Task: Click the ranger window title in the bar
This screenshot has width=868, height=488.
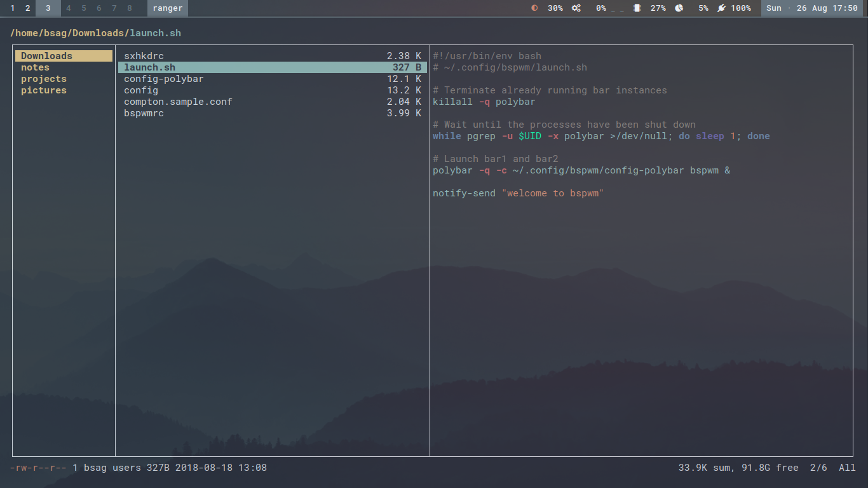Action: (168, 8)
